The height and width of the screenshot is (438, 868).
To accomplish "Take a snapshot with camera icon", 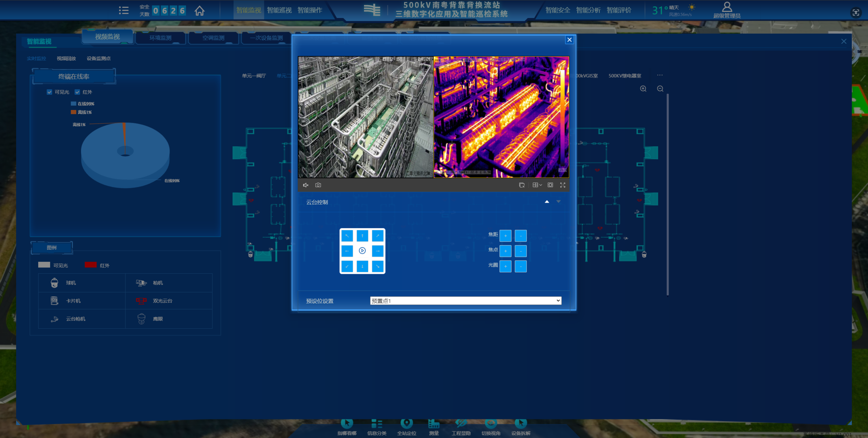I will (318, 185).
